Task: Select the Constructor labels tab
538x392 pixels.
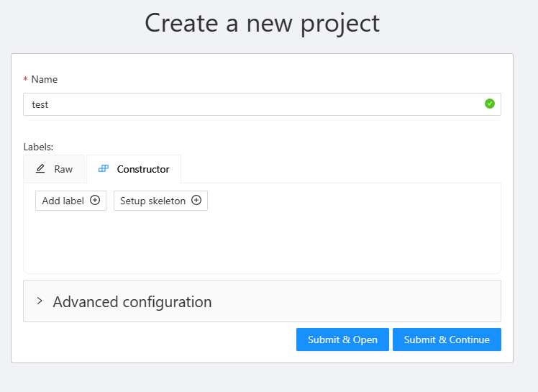Action: pos(134,169)
